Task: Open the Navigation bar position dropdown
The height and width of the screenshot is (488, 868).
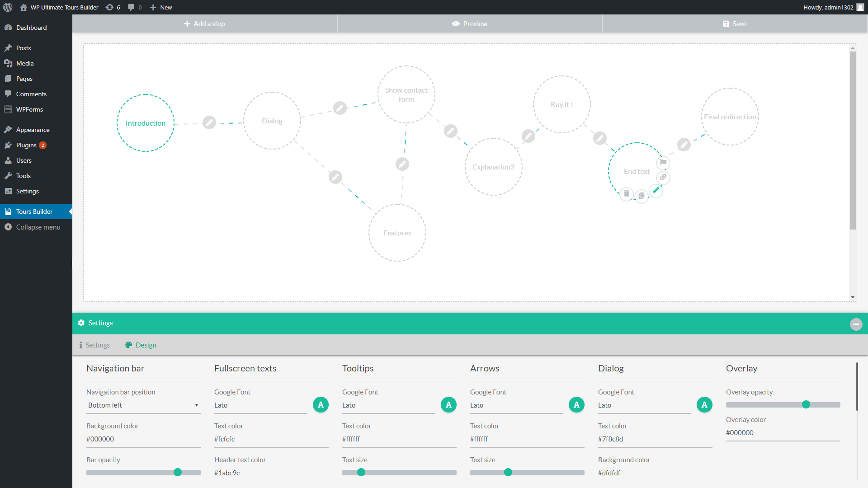Action: (x=143, y=405)
